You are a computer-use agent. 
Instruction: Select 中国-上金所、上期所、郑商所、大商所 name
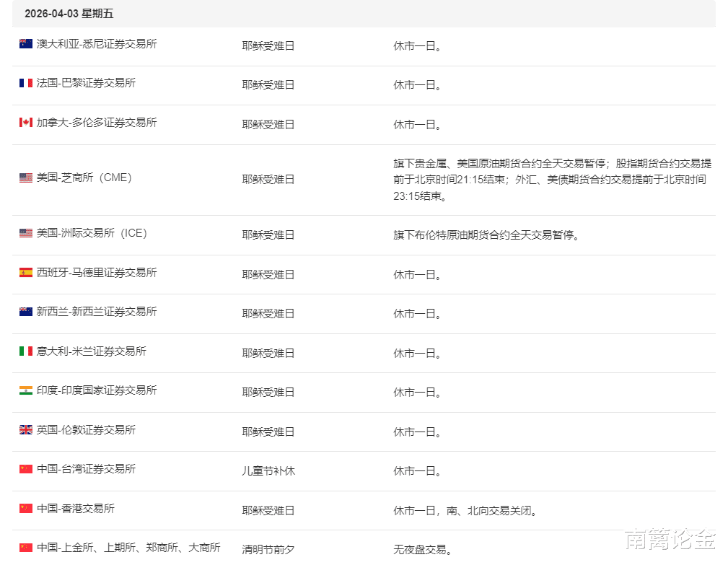coord(128,548)
